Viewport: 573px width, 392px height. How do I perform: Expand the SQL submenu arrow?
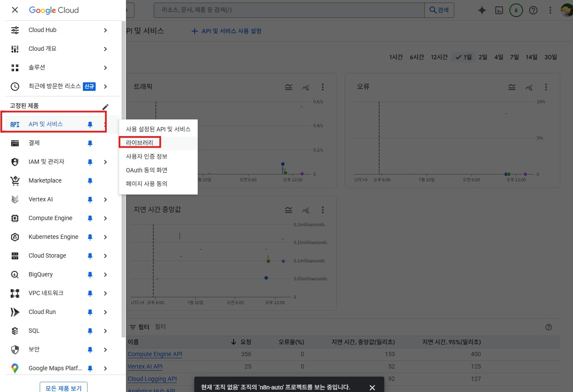click(105, 331)
